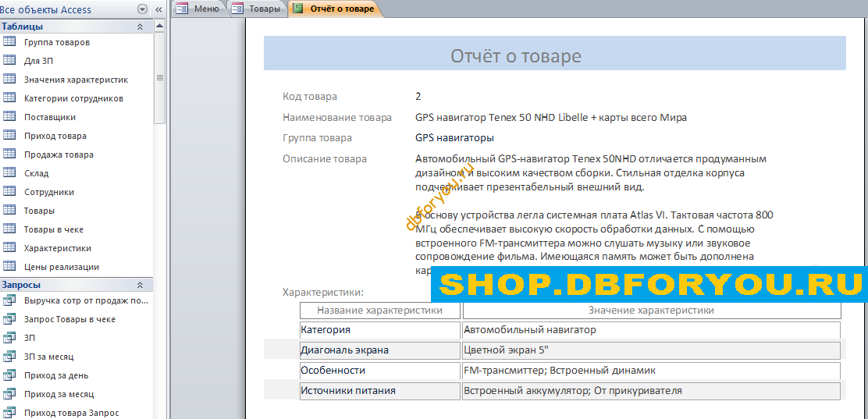Click the navigation pane scrollbar thumb
The width and height of the screenshot is (868, 419).
(159, 77)
